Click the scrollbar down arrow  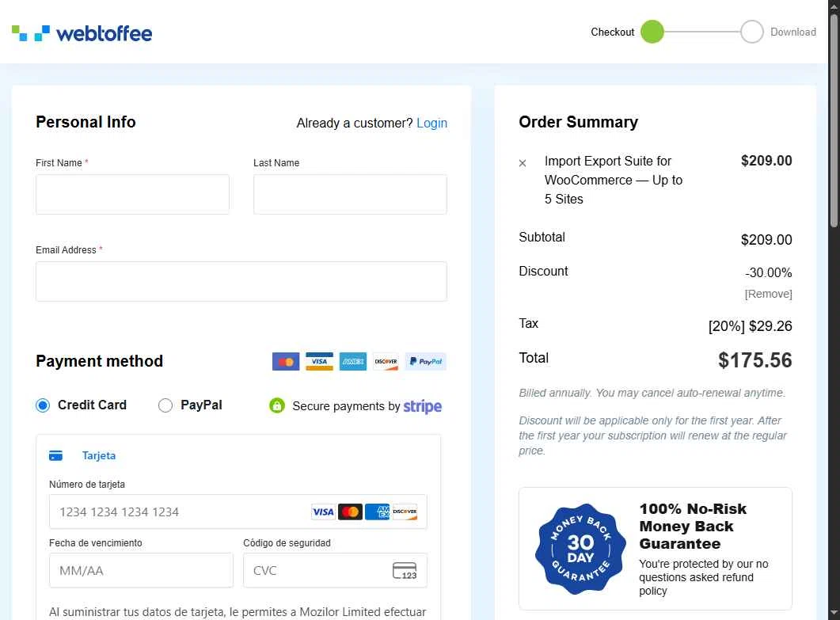click(834, 612)
